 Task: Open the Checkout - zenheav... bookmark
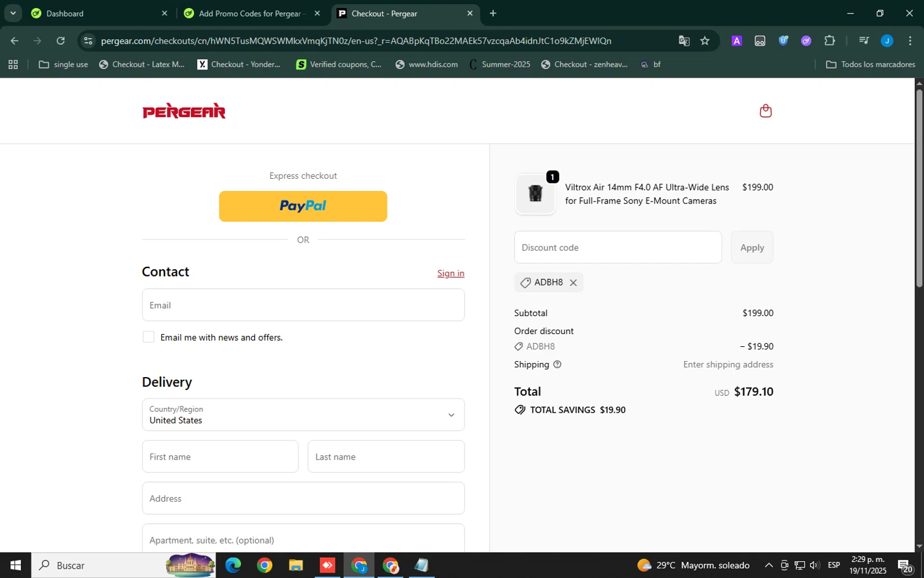[x=585, y=65]
